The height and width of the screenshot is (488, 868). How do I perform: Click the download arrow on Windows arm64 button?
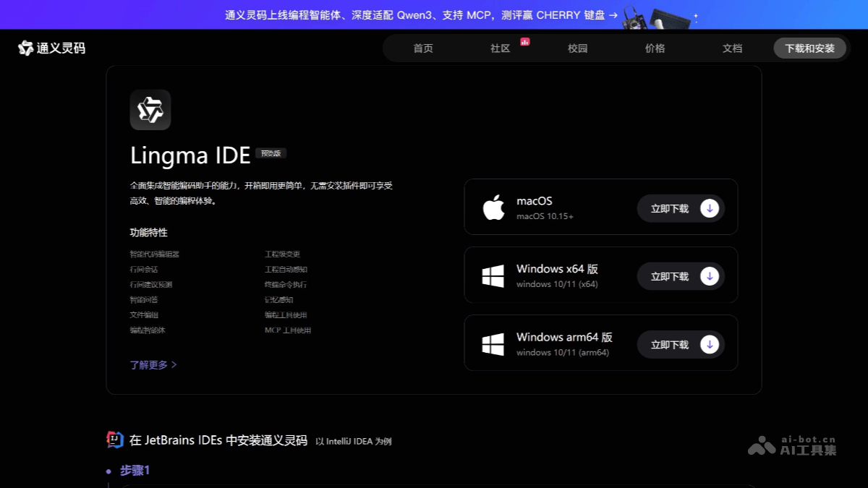tap(709, 344)
